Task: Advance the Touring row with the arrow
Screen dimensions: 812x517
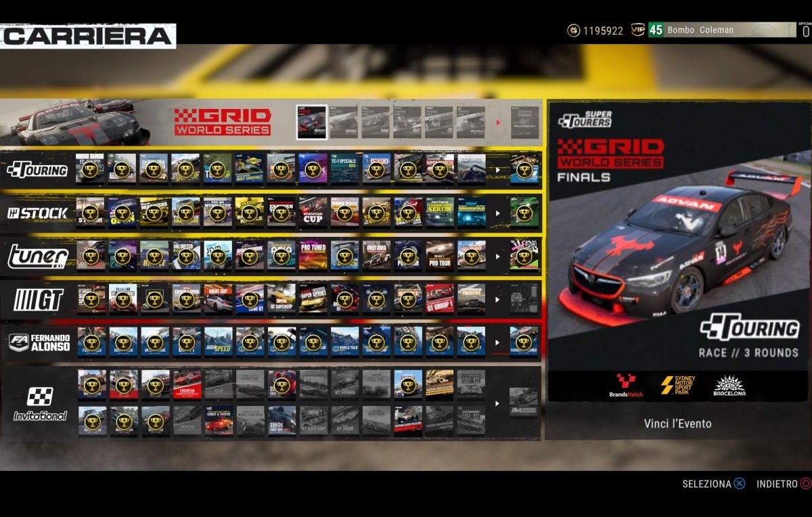Action: [499, 170]
